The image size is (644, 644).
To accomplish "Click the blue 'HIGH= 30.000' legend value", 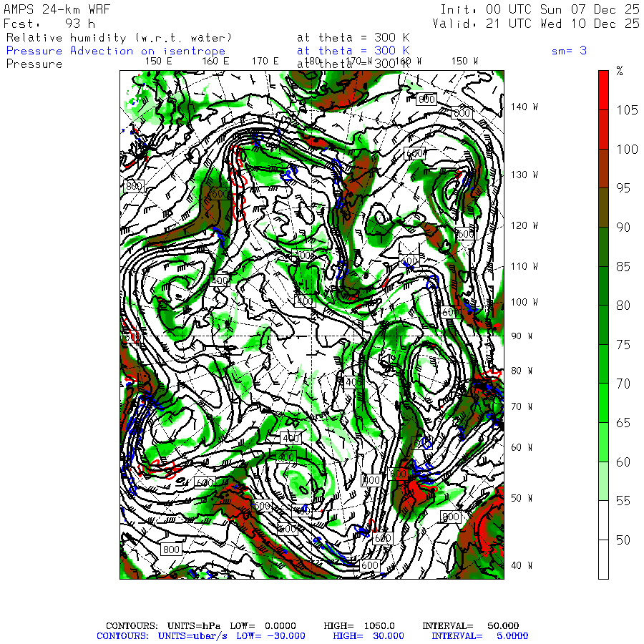I will 369,636.
